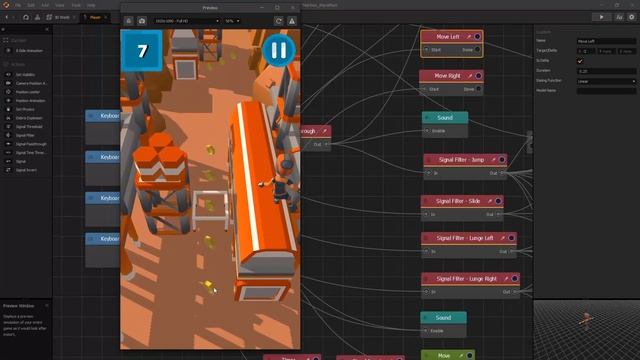Image resolution: width=640 pixels, height=360 pixels.
Task: Click the Target Delta X value field
Action: (586, 51)
